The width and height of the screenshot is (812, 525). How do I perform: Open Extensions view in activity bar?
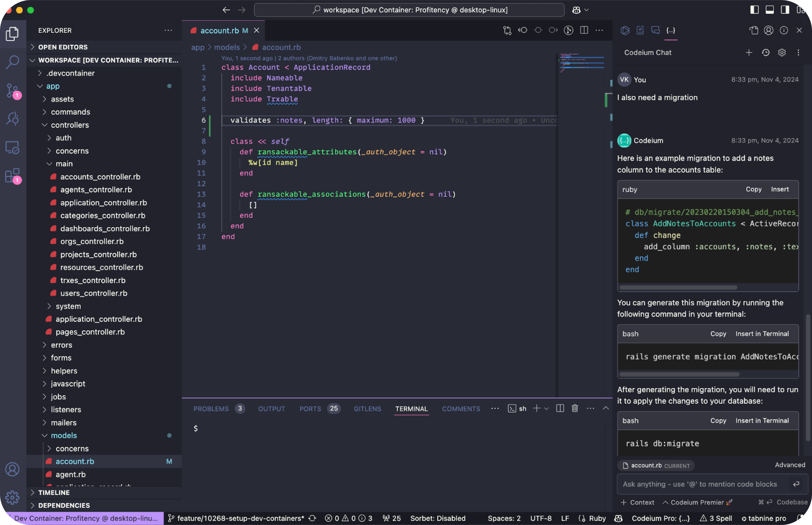click(x=13, y=176)
